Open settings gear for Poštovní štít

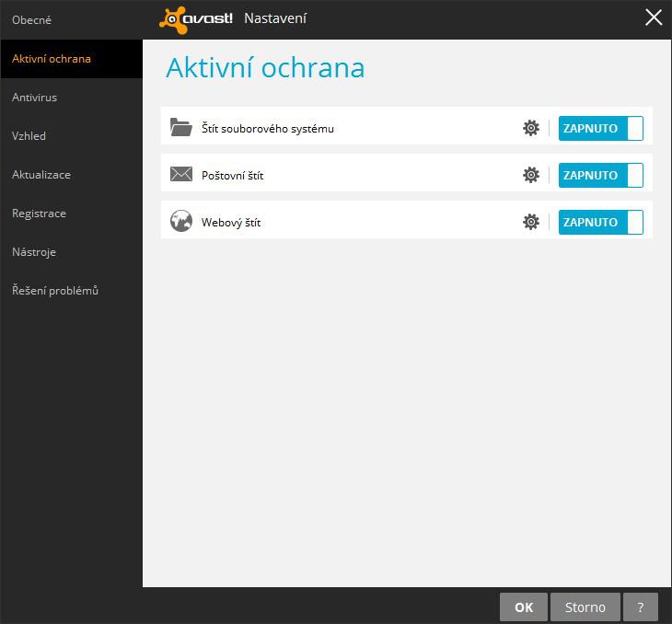point(530,175)
